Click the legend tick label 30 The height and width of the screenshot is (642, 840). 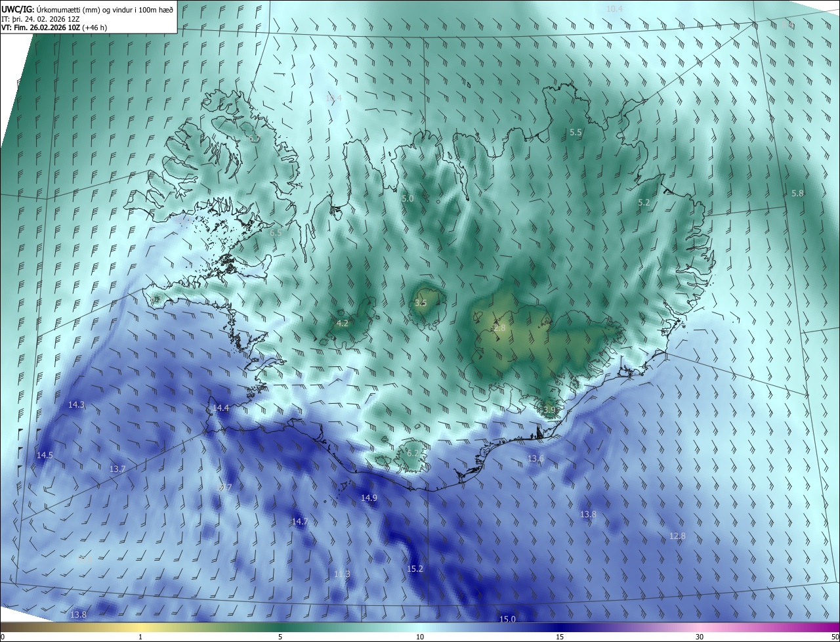click(x=700, y=637)
